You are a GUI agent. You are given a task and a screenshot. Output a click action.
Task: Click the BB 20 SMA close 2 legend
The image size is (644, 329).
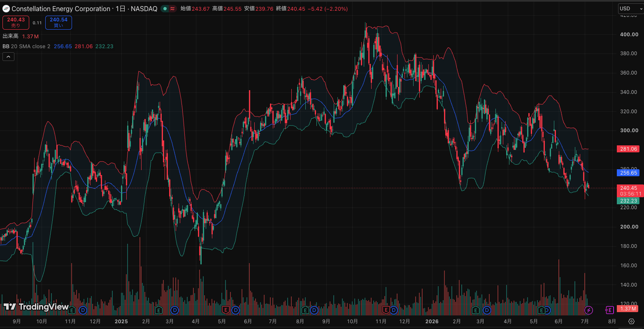[x=26, y=47]
